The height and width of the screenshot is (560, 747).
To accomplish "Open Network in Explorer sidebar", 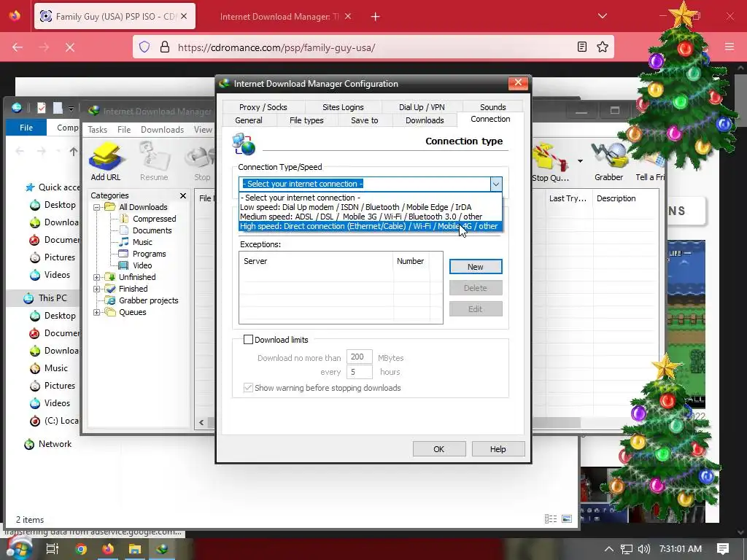I will tap(48, 444).
